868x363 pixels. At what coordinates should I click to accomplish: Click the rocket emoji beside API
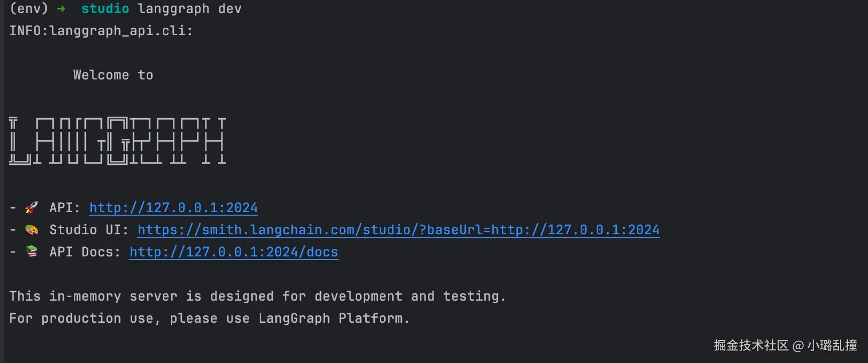[32, 207]
